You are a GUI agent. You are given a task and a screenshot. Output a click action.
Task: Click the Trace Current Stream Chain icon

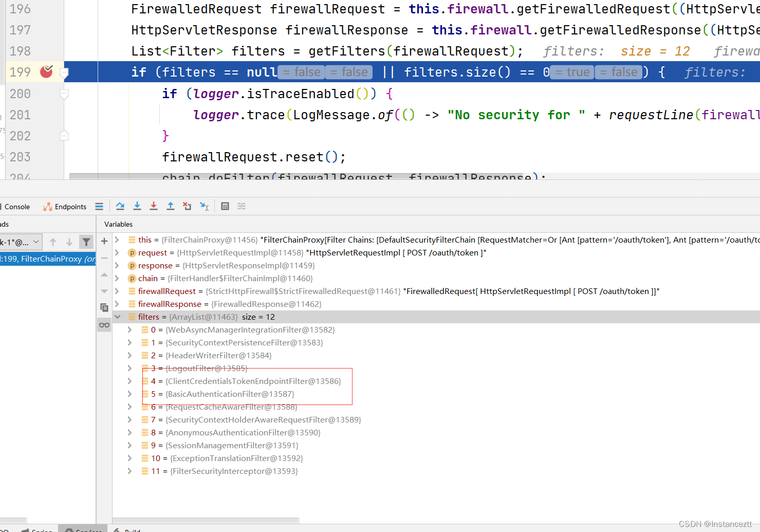242,206
